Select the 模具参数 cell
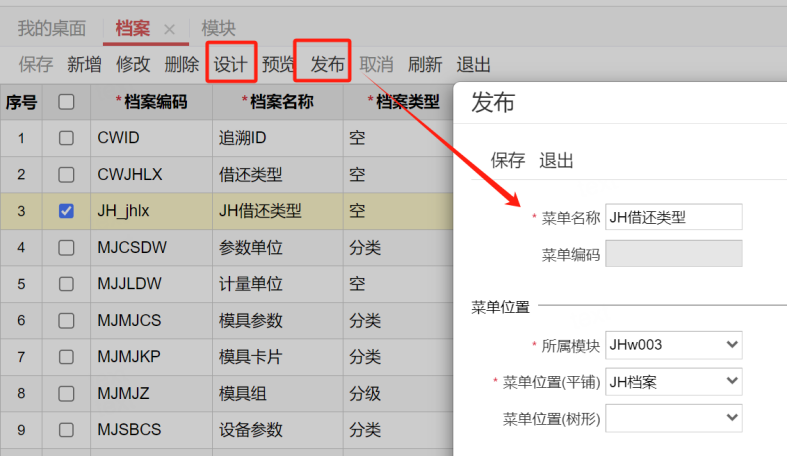The width and height of the screenshot is (787, 457). tap(278, 321)
